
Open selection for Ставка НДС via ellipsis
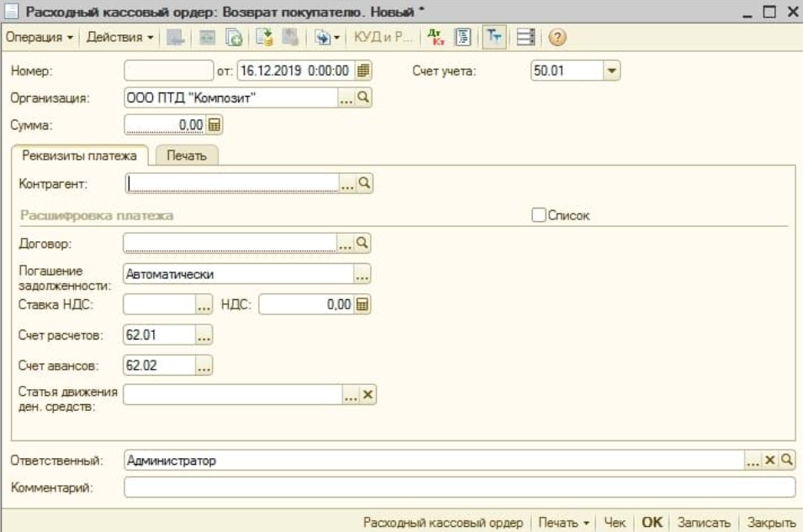pyautogui.click(x=203, y=305)
